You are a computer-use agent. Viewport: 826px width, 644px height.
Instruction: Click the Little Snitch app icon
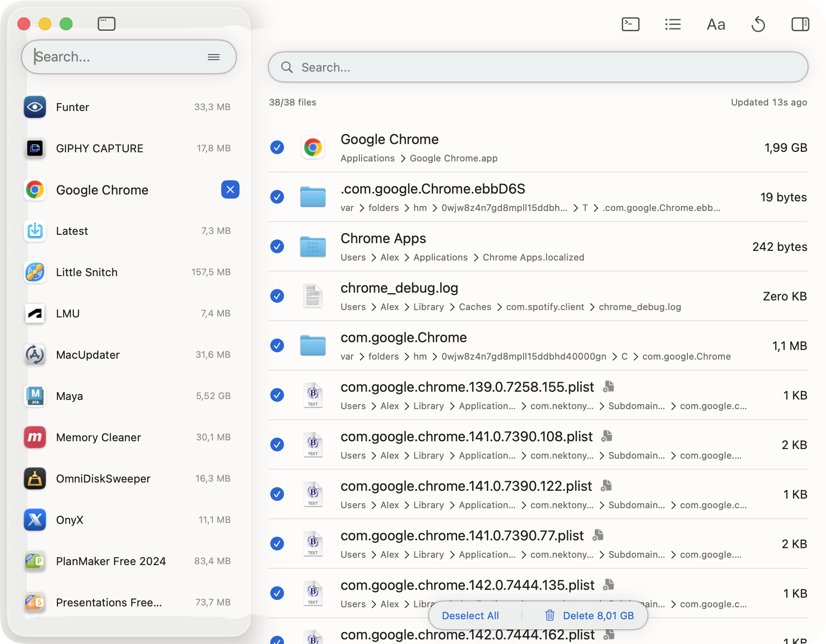tap(35, 272)
